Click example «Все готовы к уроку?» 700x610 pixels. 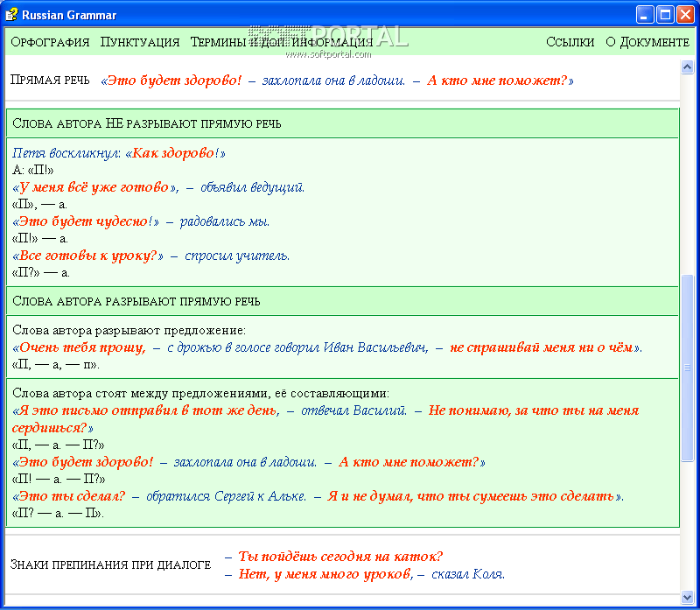[150, 256]
